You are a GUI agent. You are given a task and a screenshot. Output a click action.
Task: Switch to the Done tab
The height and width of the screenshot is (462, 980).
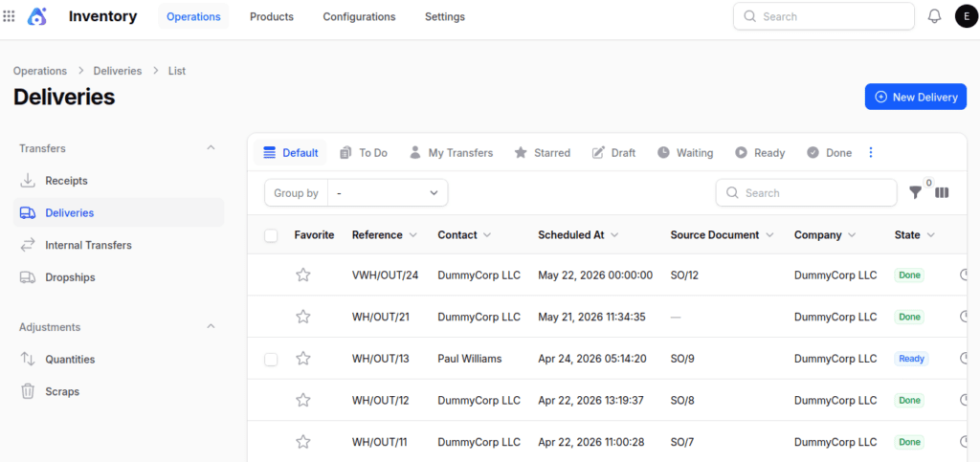point(830,152)
